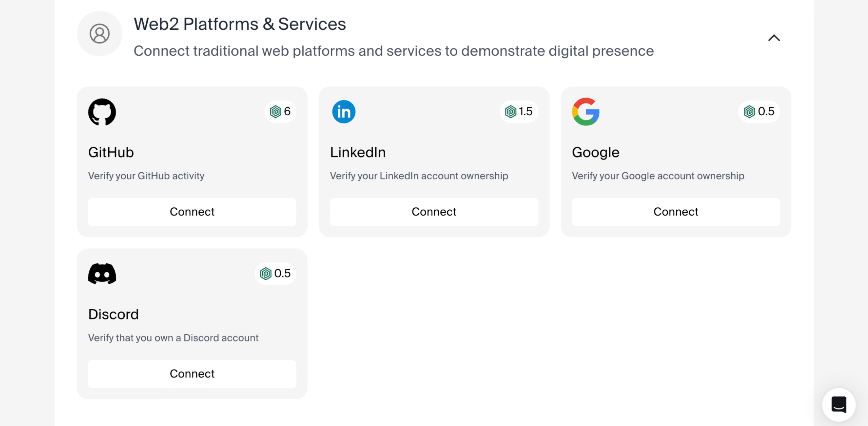
Task: Select the GitHub card title text
Action: click(111, 153)
